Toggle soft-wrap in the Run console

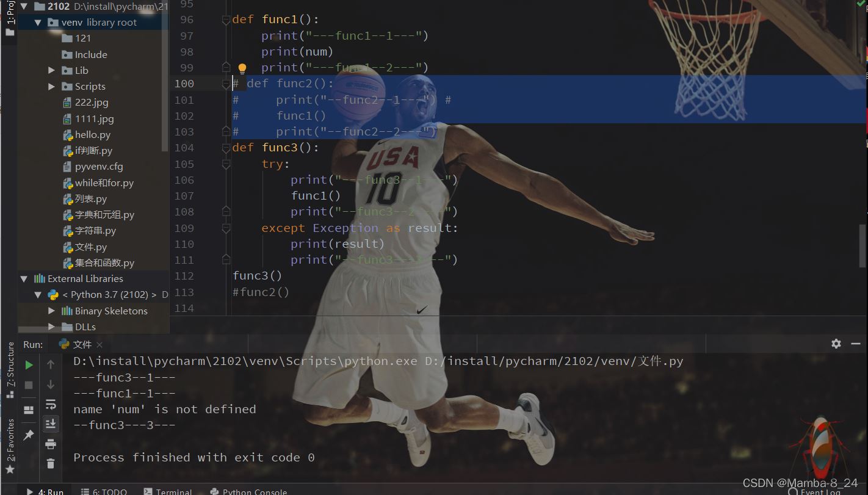[51, 404]
